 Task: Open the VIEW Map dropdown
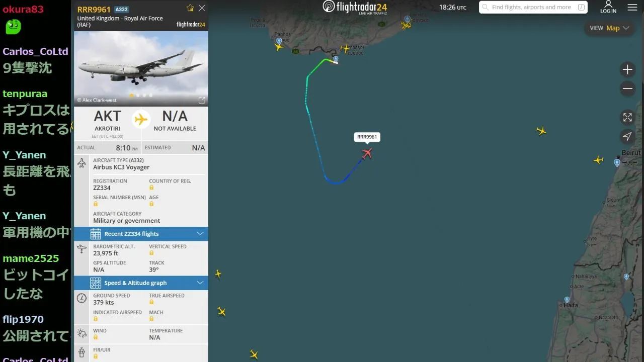point(609,28)
